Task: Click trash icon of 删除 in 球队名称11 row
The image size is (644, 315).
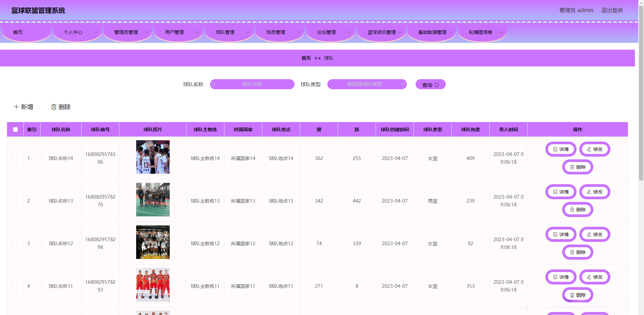Action: coord(572,295)
